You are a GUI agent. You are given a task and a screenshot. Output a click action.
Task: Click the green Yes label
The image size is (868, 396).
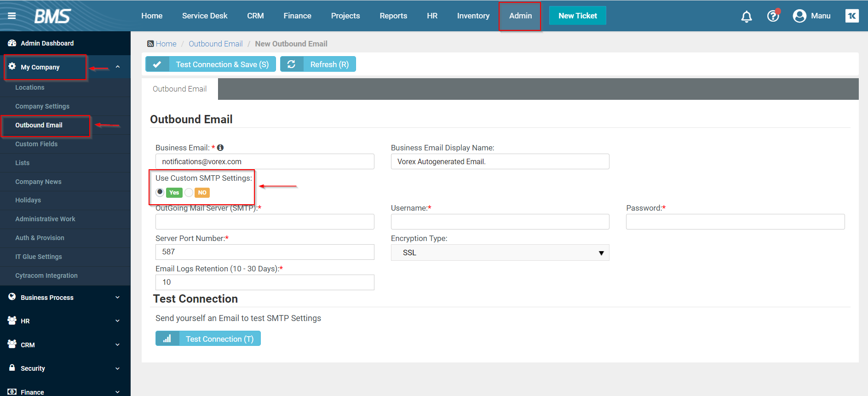tap(174, 193)
